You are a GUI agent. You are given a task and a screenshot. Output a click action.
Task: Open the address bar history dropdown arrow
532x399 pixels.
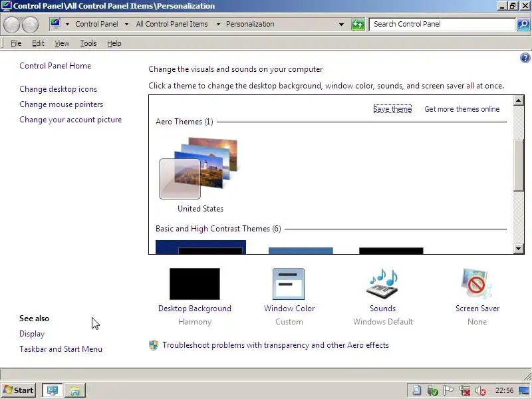point(341,24)
